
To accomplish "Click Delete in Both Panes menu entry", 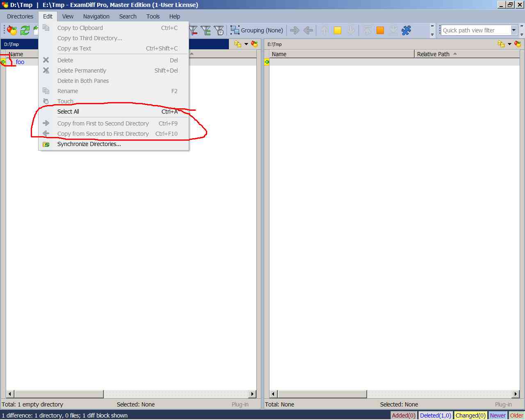I will click(x=114, y=81).
